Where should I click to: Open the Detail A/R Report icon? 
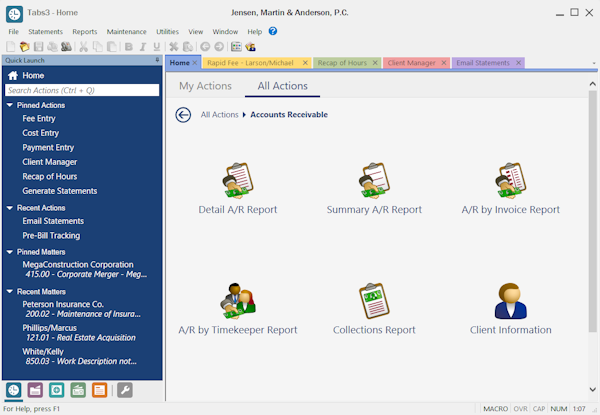238,181
